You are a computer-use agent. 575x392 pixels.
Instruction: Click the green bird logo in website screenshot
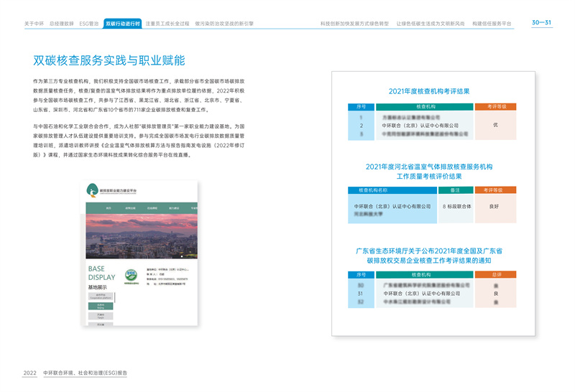(x=93, y=192)
